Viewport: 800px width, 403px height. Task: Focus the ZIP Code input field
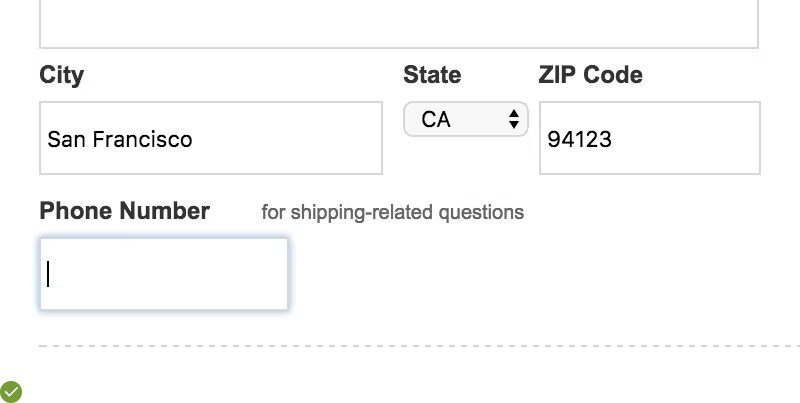click(649, 138)
